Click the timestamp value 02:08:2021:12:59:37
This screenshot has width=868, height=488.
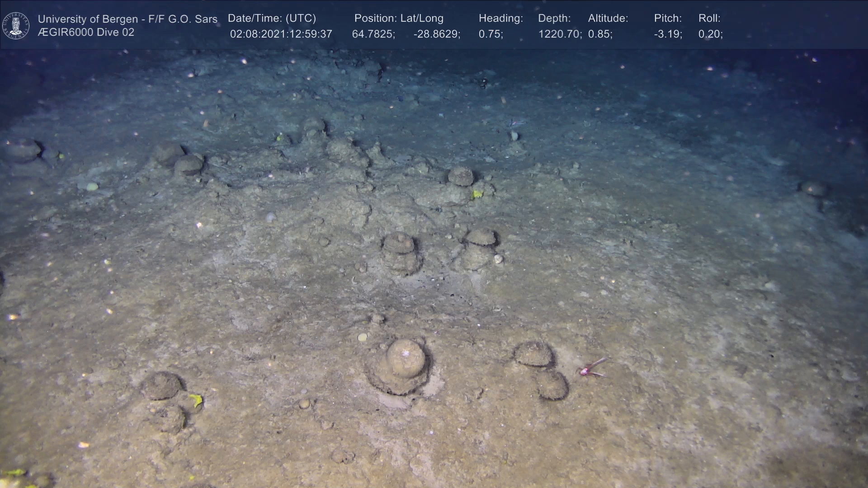(x=281, y=34)
